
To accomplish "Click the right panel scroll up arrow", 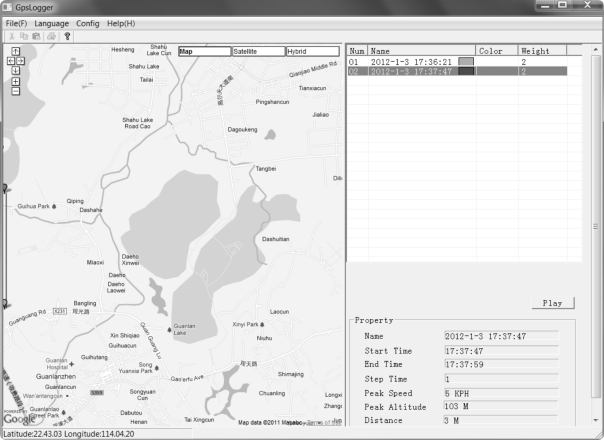I will pyautogui.click(x=596, y=50).
